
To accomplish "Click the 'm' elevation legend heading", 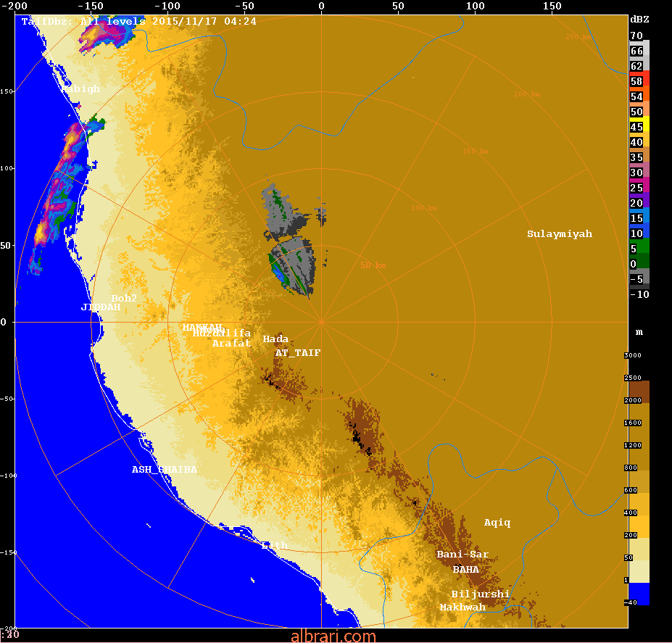I will pyautogui.click(x=639, y=333).
